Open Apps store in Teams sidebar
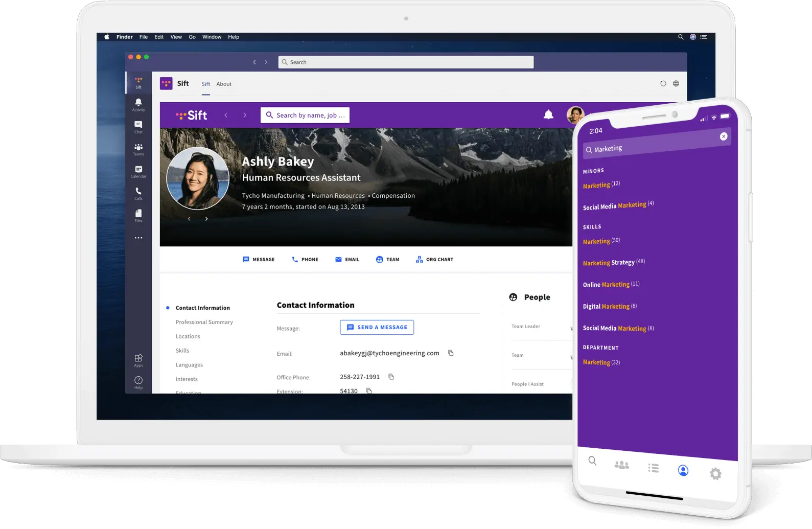Image resolution: width=812 pixels, height=529 pixels. [138, 360]
